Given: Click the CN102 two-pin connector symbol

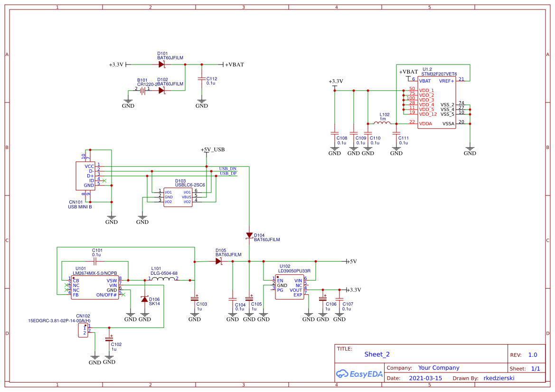Looking at the screenshot, I should pos(83,330).
